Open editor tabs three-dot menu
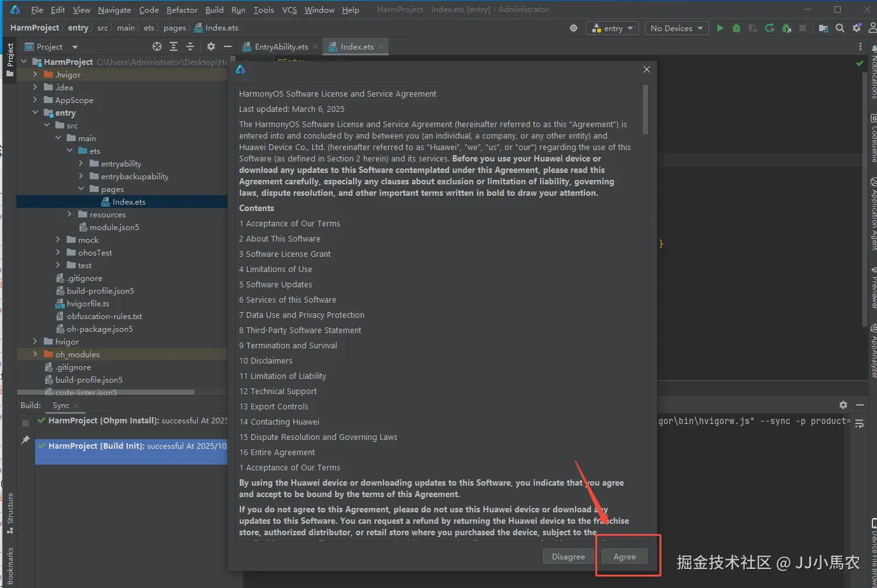 (x=860, y=46)
